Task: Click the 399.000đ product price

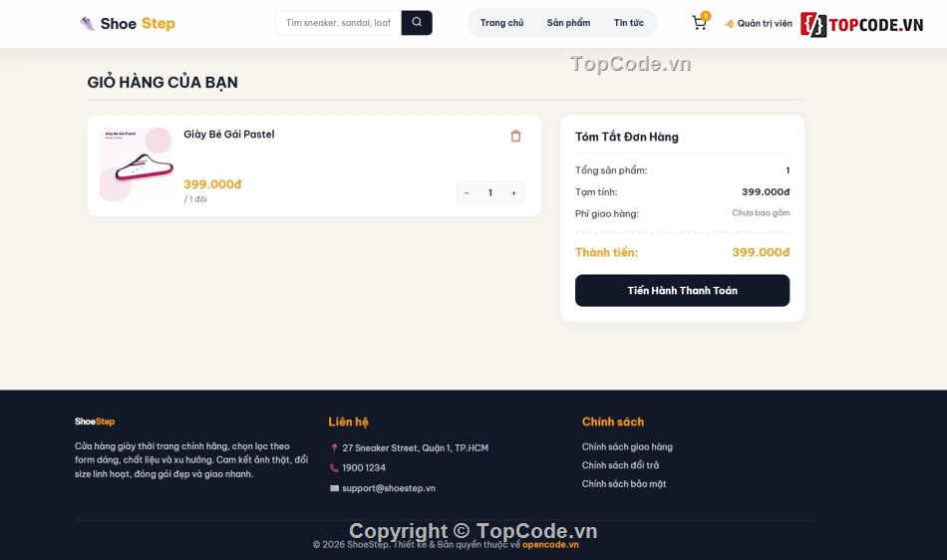Action: click(x=212, y=184)
